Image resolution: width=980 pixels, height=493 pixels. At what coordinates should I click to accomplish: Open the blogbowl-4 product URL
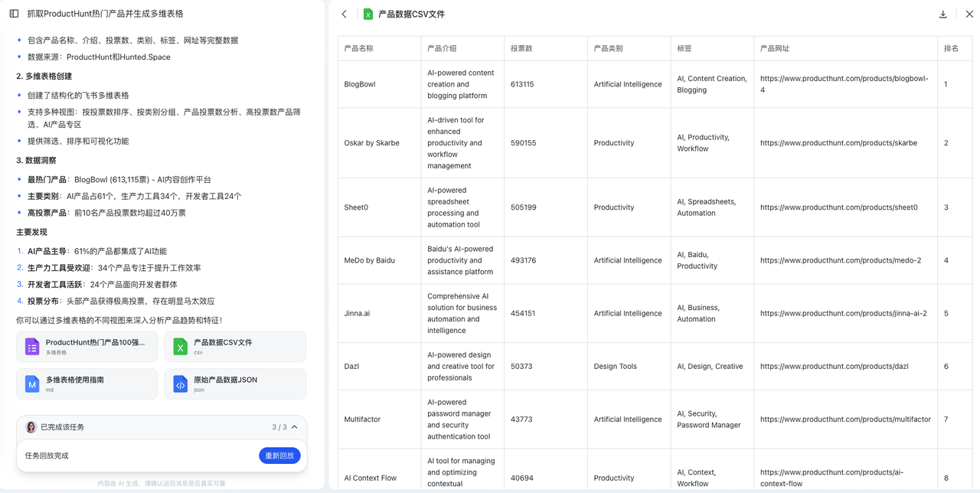(844, 84)
